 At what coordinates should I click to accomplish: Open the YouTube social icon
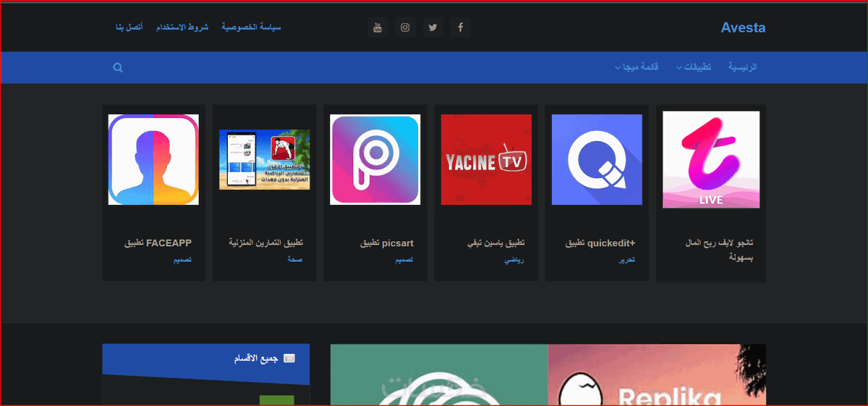(x=378, y=28)
